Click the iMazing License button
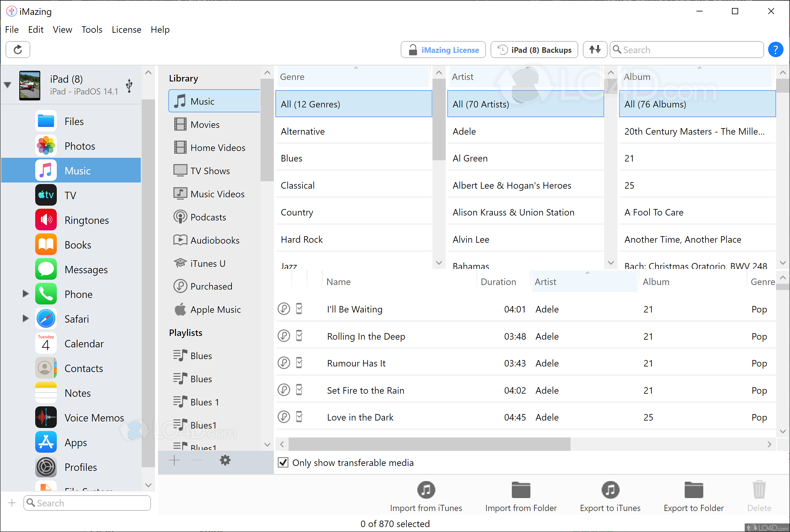The width and height of the screenshot is (790, 532). click(443, 50)
